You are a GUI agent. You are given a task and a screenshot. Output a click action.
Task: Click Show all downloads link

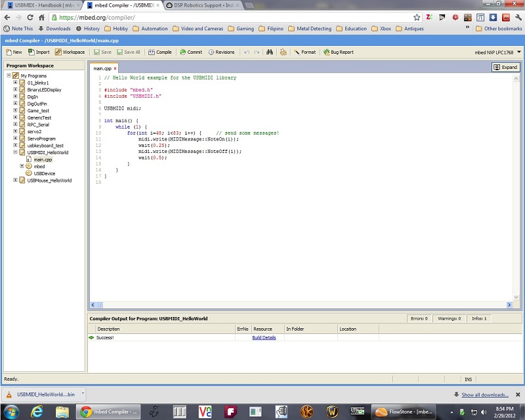click(484, 394)
